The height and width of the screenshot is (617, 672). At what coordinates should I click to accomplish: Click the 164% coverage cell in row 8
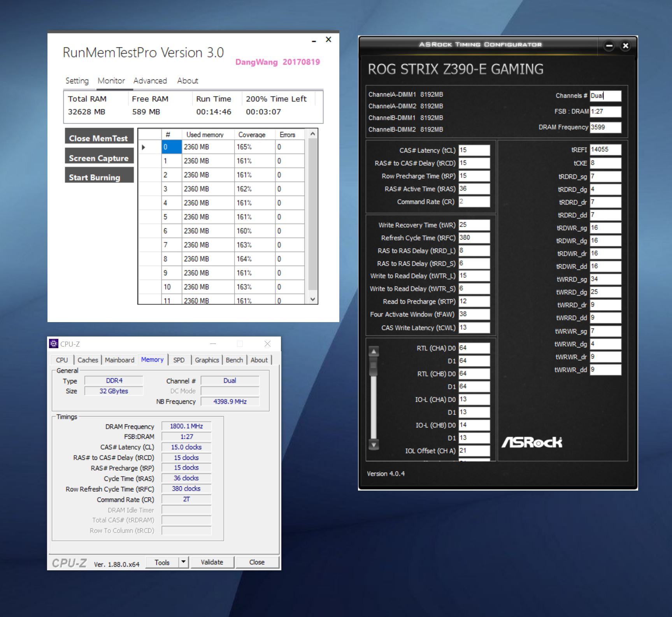tap(254, 259)
